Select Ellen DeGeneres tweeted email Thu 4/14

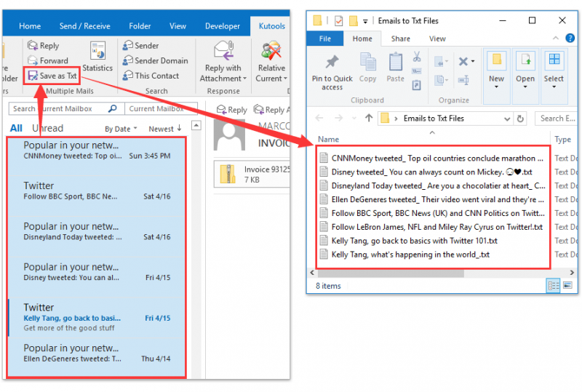(x=97, y=358)
